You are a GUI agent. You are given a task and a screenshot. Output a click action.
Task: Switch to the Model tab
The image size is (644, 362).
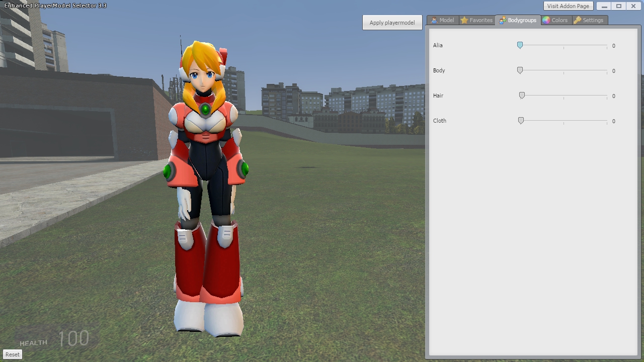click(x=443, y=20)
